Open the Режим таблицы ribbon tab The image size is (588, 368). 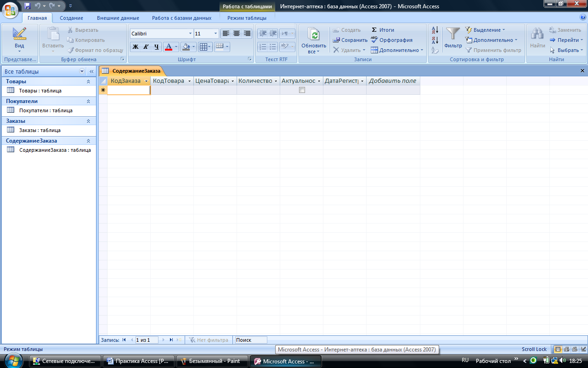tap(247, 18)
